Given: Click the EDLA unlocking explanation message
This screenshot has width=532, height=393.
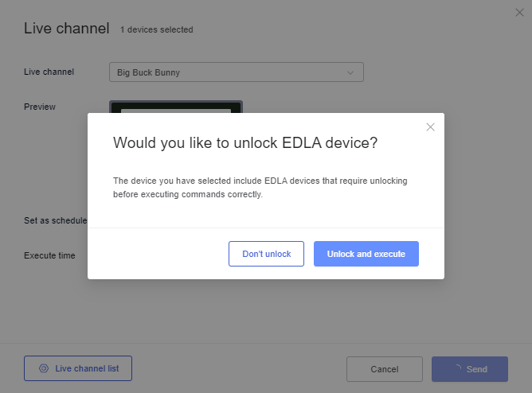Looking at the screenshot, I should (x=260, y=188).
